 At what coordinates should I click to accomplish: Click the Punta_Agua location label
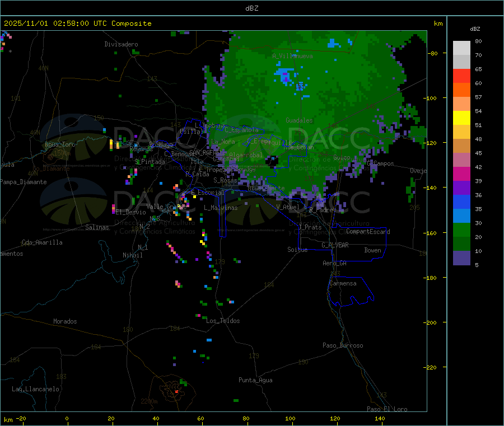coord(255,380)
